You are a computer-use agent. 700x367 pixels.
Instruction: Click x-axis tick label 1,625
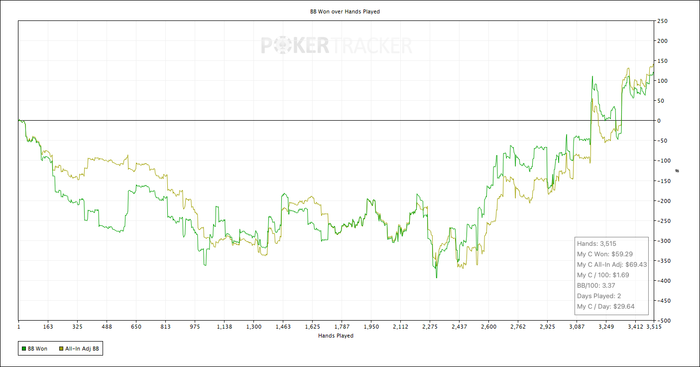point(312,327)
